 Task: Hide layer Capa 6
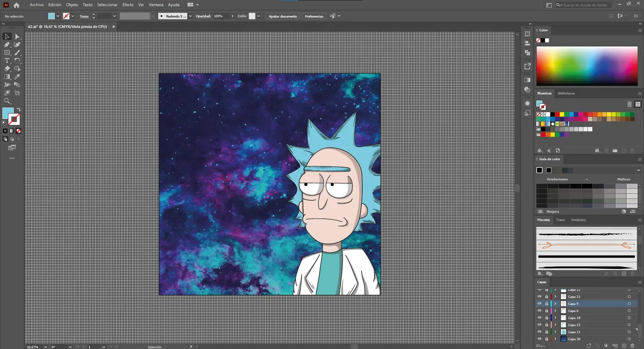pos(539,311)
